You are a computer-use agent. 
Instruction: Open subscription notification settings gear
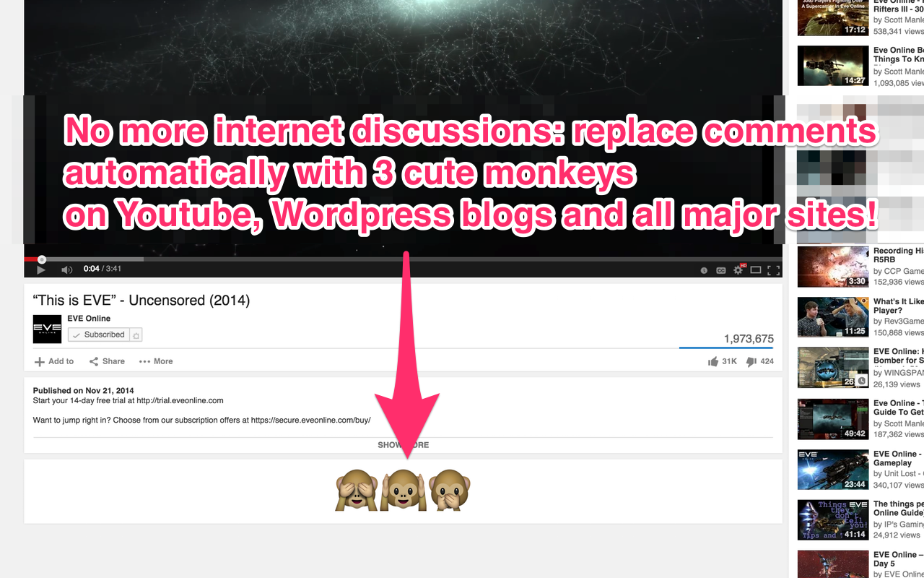pyautogui.click(x=136, y=335)
